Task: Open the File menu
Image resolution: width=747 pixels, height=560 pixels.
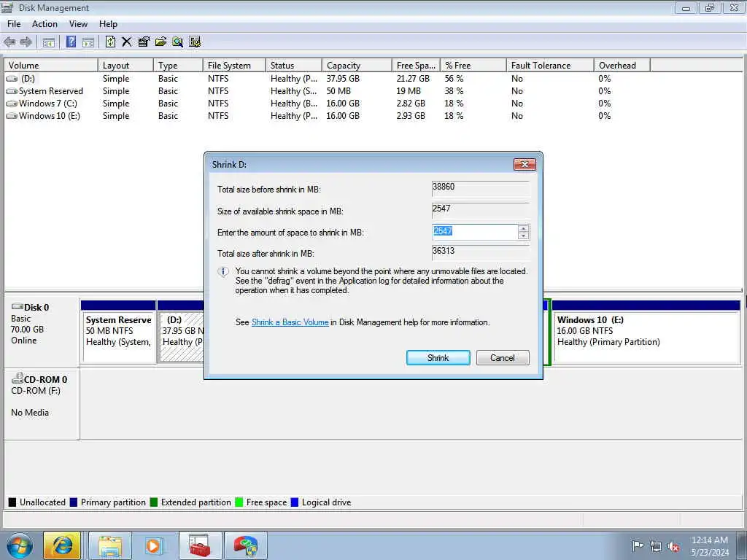Action: [14, 24]
